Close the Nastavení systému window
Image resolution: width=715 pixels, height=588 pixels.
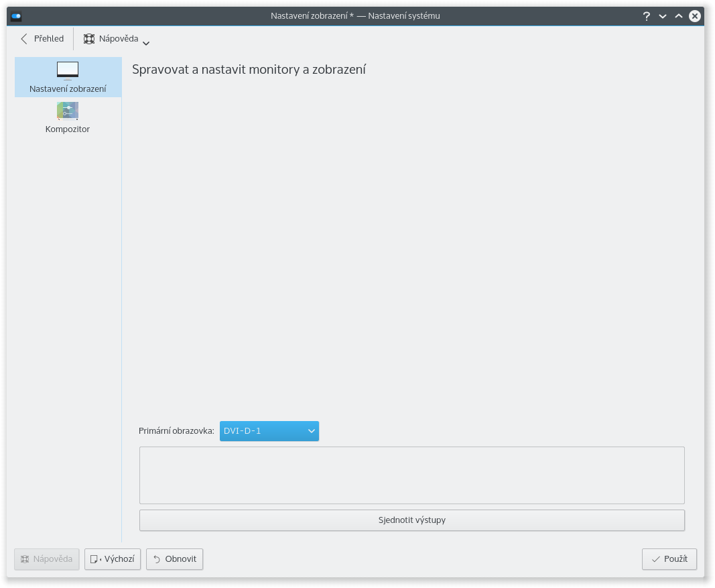[695, 16]
